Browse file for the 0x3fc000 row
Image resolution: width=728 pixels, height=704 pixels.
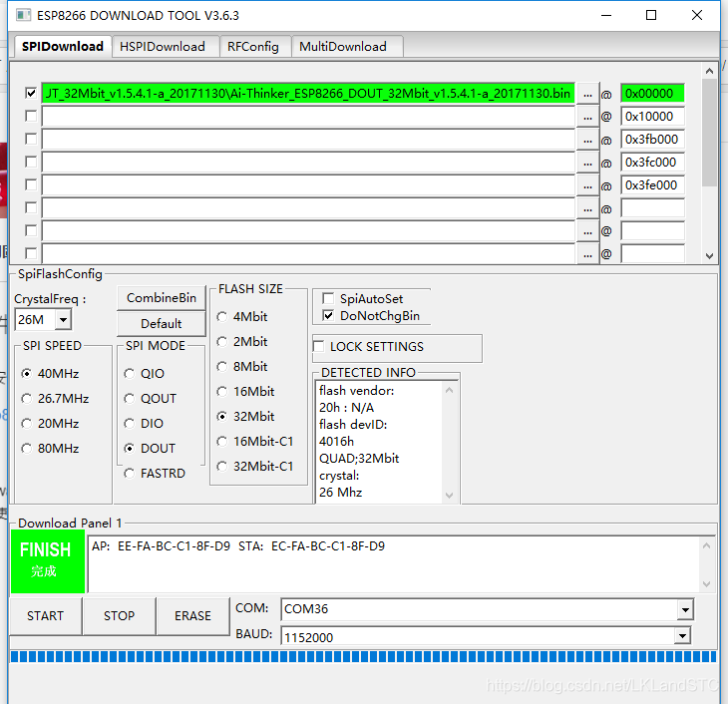[x=587, y=163]
